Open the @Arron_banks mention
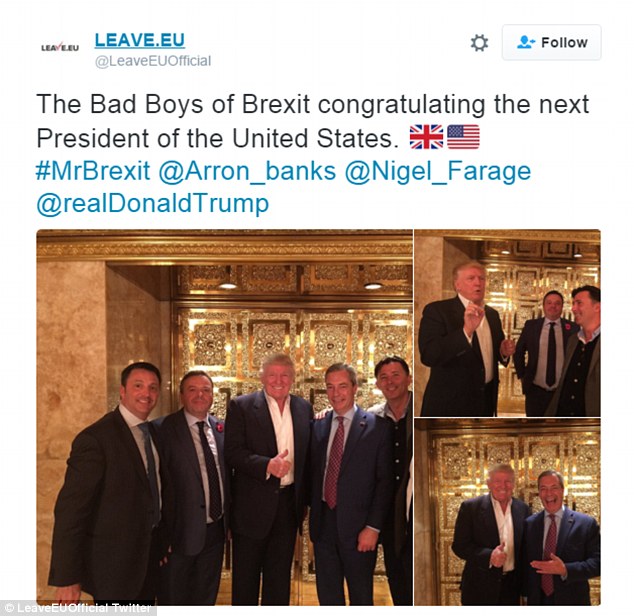Image resolution: width=634 pixels, height=616 pixels. click(x=247, y=171)
